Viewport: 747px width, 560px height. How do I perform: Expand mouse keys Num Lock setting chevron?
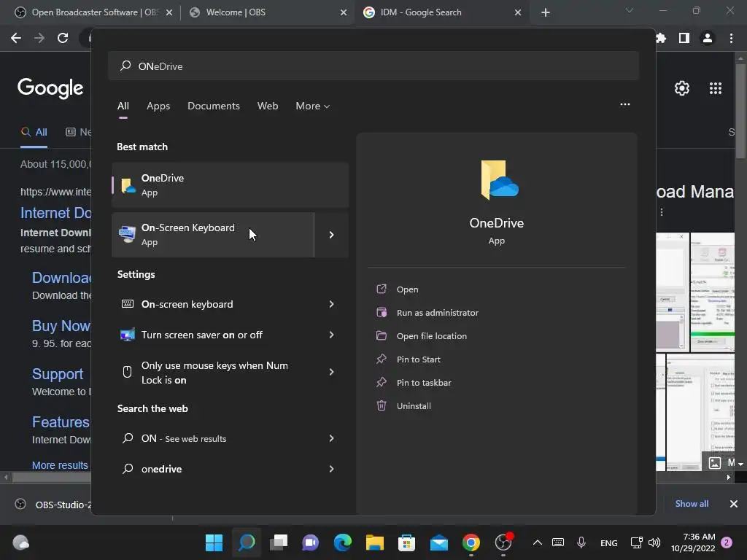click(332, 372)
